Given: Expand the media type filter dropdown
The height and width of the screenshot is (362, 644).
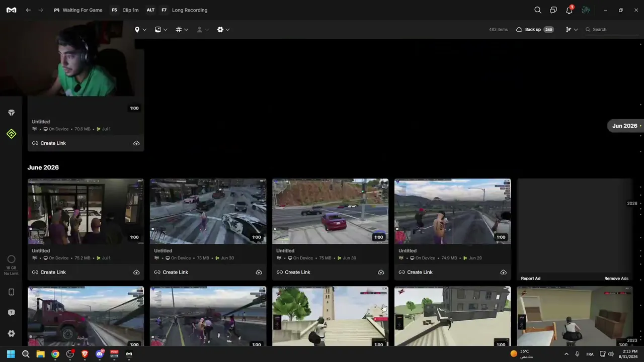Looking at the screenshot, I should click(x=161, y=30).
